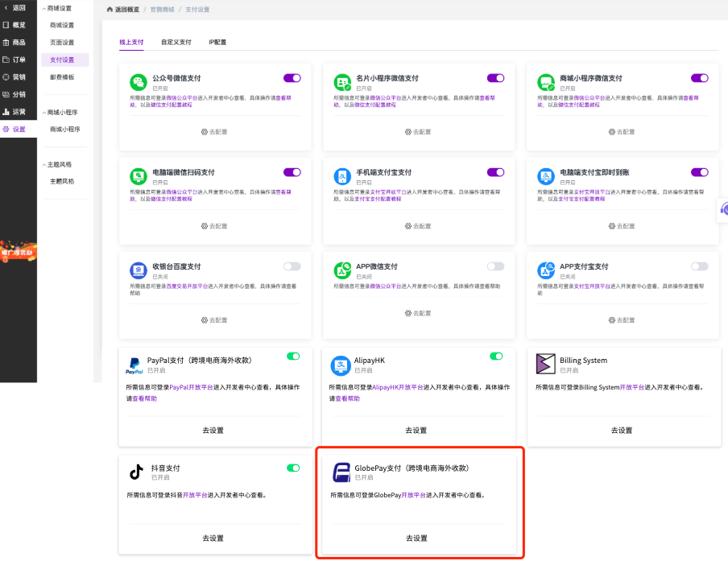Viewport: 728px width, 569px height.
Task: Select 邮费模板 submenu item
Action: (x=62, y=77)
